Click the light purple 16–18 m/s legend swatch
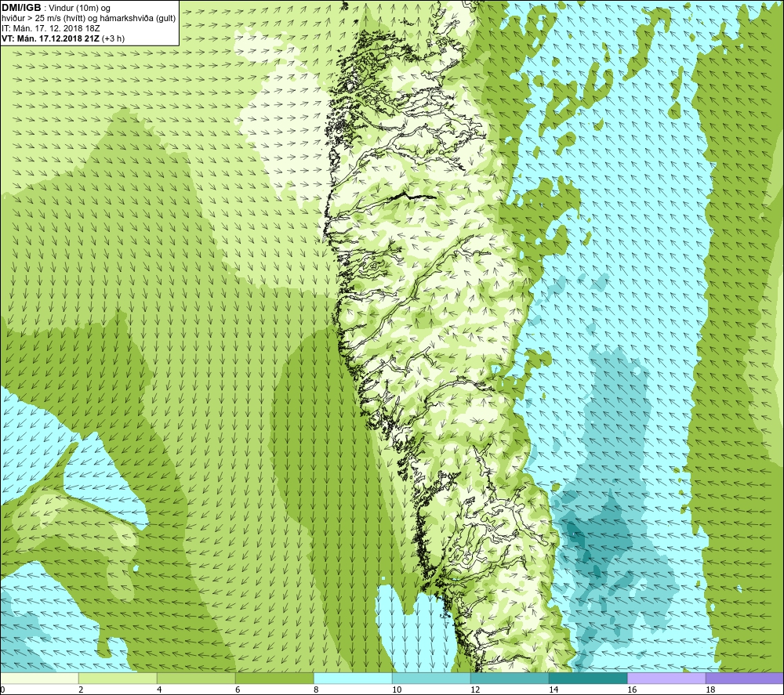This screenshot has height=695, width=784. coord(666,679)
